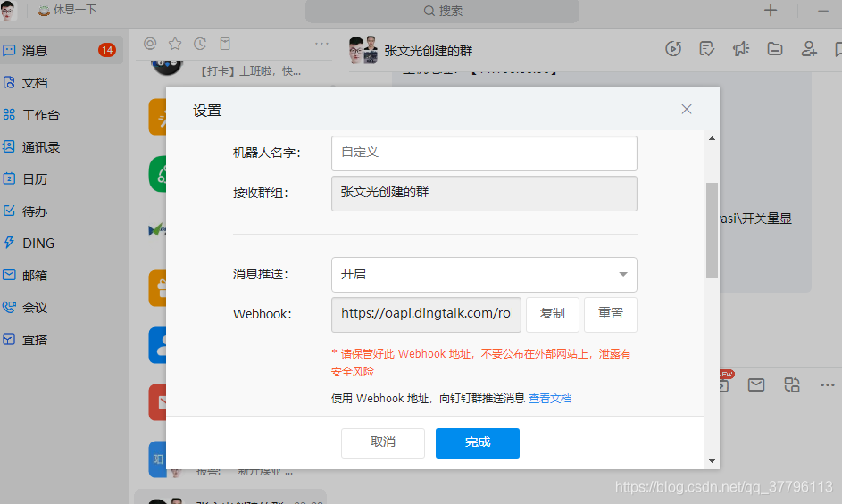Click the 张文光创建的群 chat header avatar
This screenshot has height=504, width=842.
coord(363,50)
